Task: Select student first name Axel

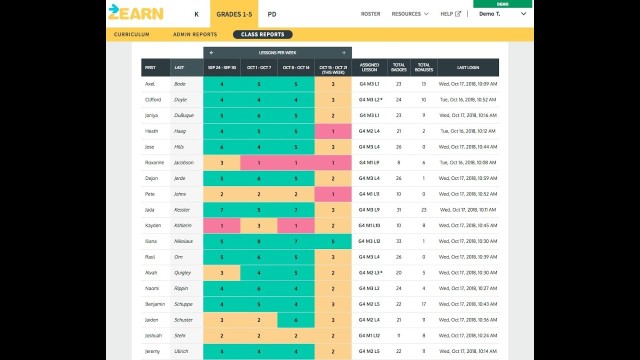Action: pyautogui.click(x=150, y=84)
